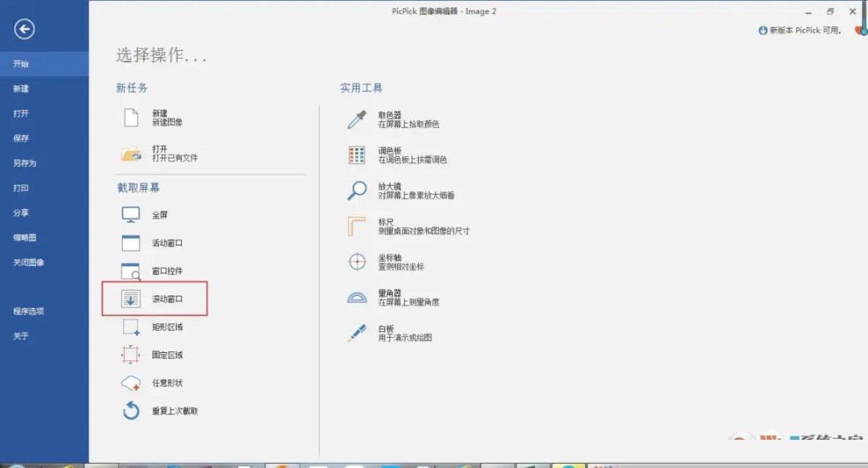Click the 活动窗口 capture label
868x468 pixels.
[x=167, y=243]
